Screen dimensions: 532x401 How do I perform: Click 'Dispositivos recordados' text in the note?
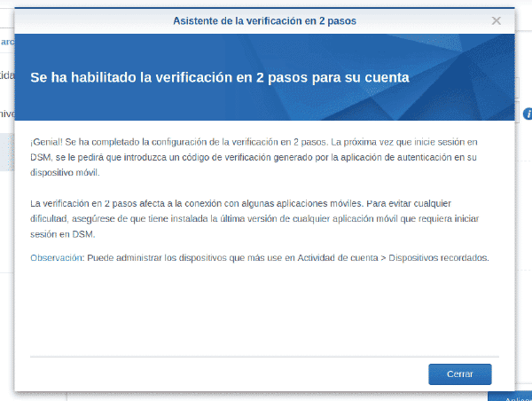point(438,257)
